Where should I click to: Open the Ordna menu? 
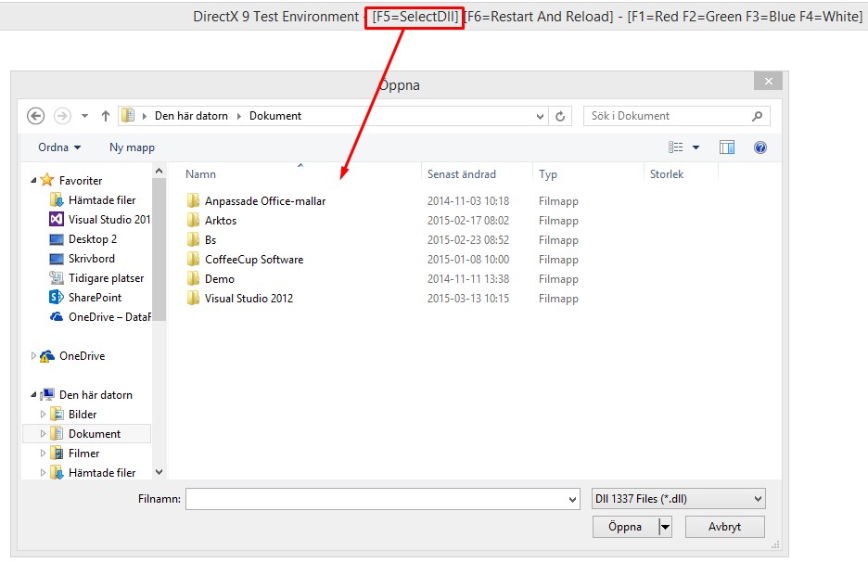[59, 147]
